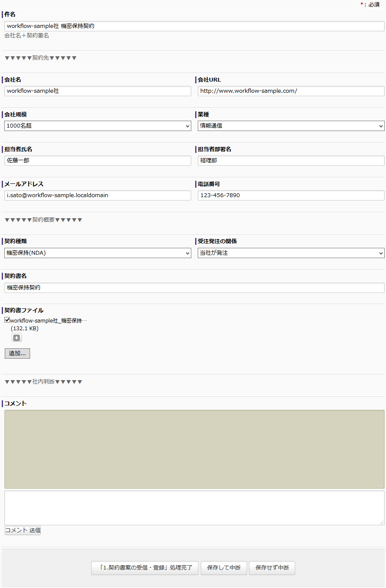
Task: Click the white comment entry text area
Action: point(194,508)
